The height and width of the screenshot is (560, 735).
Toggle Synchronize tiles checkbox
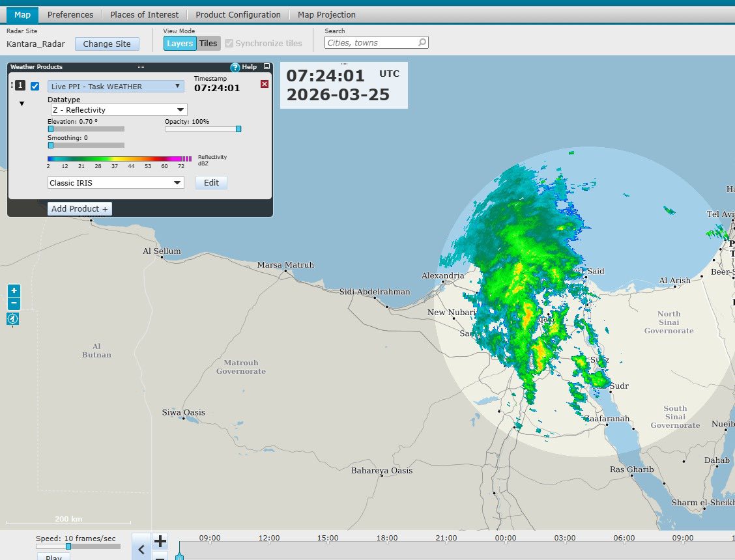pos(229,43)
